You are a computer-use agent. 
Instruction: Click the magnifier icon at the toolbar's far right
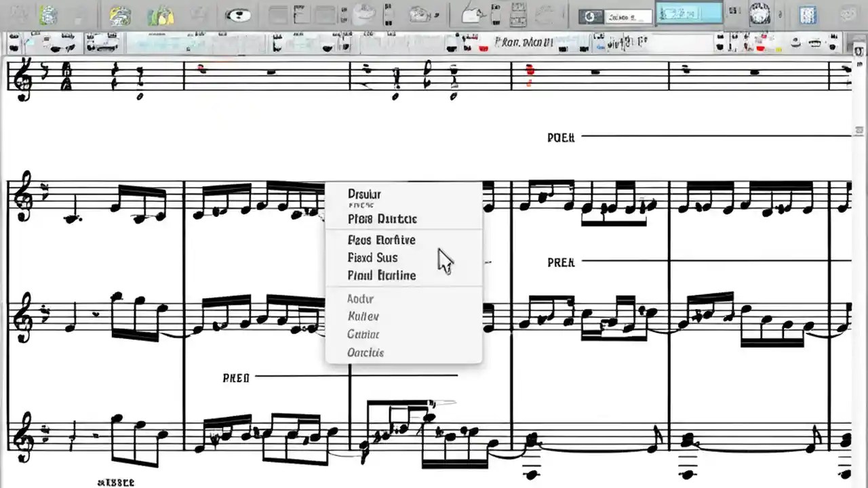pos(848,15)
